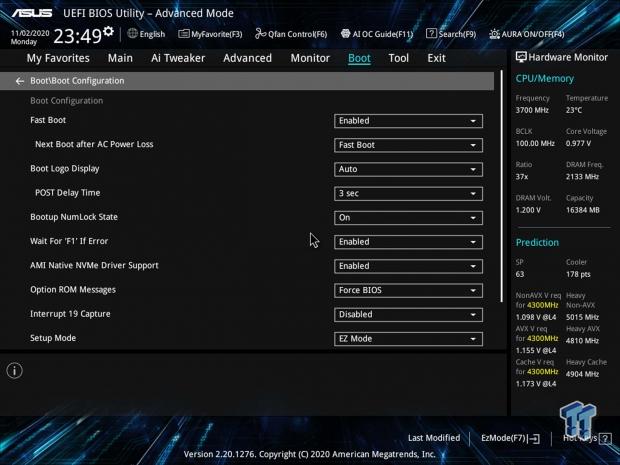Switch to the My Favorites tab
Viewport: 620px width, 465px height.
tap(58, 58)
